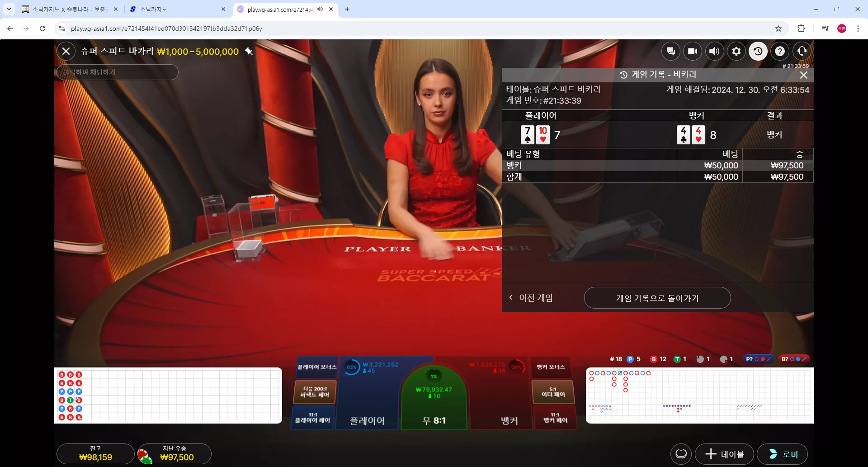Reload the current page
Viewport: 868px width, 467px height.
pos(42,29)
